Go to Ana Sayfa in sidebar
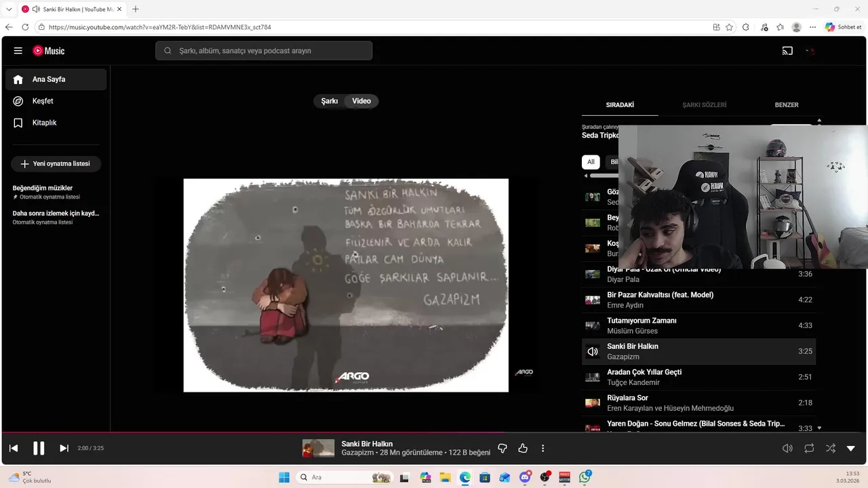The width and height of the screenshot is (868, 488). point(56,79)
